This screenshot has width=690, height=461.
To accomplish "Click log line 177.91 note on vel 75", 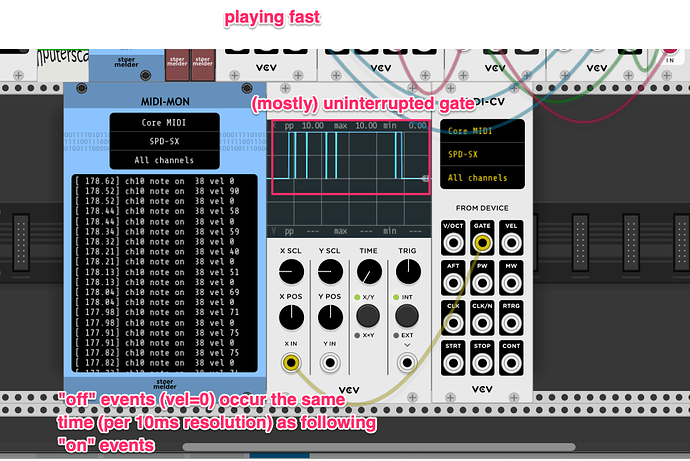I will (x=157, y=333).
